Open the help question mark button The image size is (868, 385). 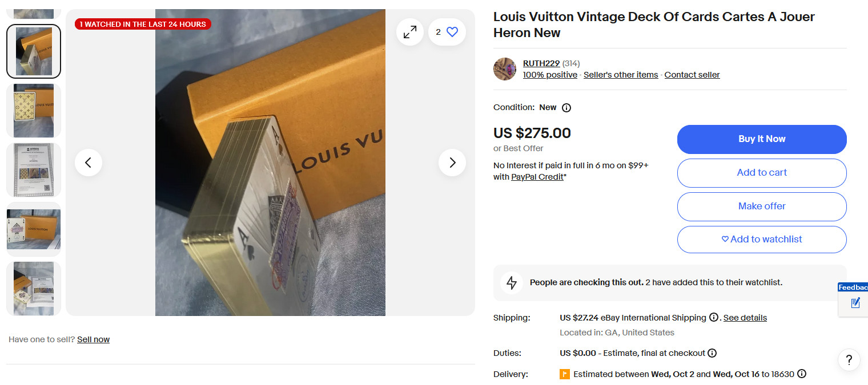[x=849, y=360]
